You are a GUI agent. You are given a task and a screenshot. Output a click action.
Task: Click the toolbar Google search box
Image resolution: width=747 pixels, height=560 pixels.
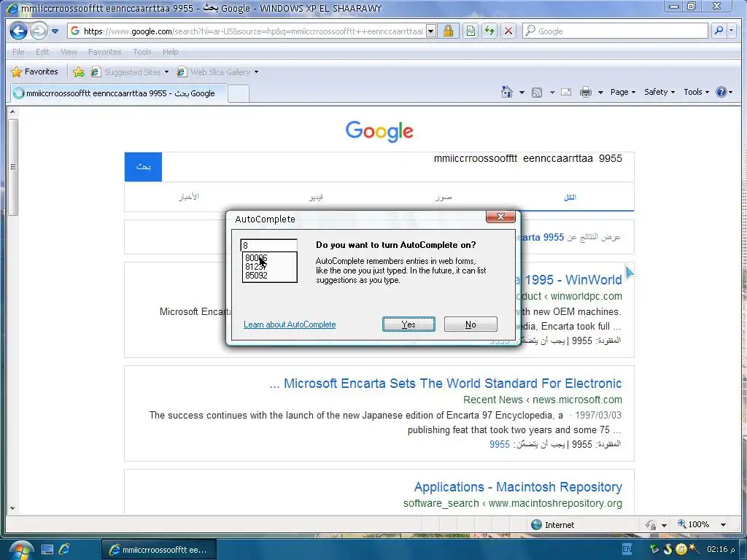[616, 31]
